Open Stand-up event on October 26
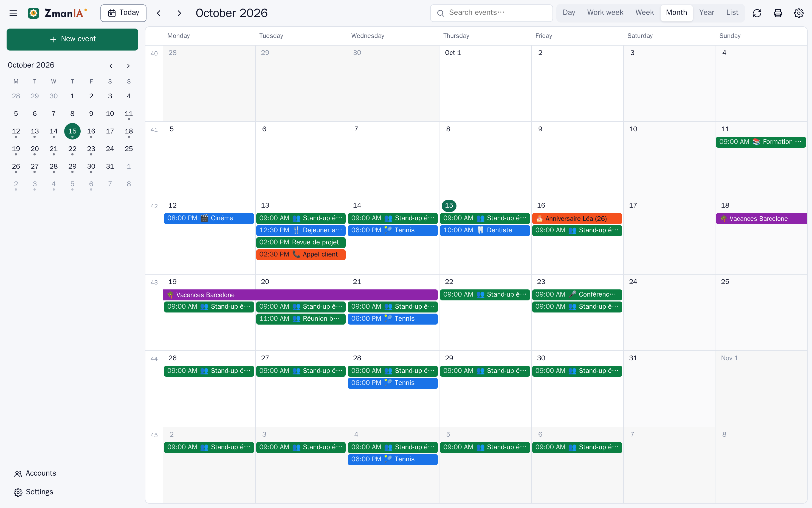The height and width of the screenshot is (508, 812). (209, 371)
